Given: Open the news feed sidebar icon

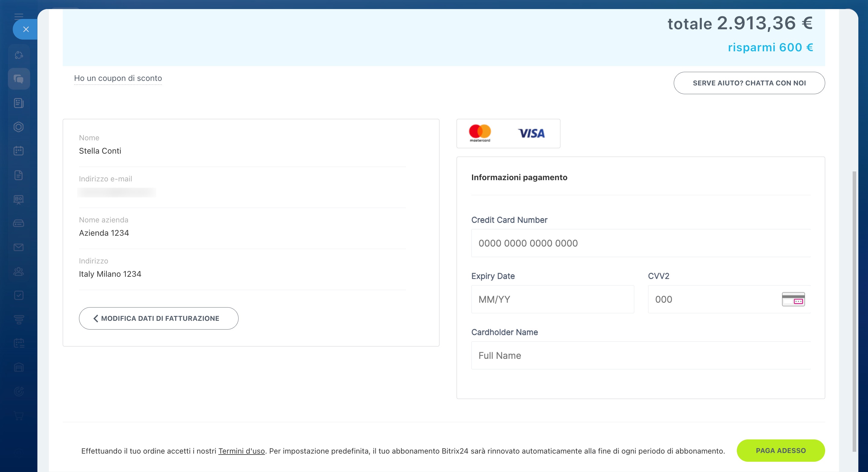Looking at the screenshot, I should pos(18,103).
